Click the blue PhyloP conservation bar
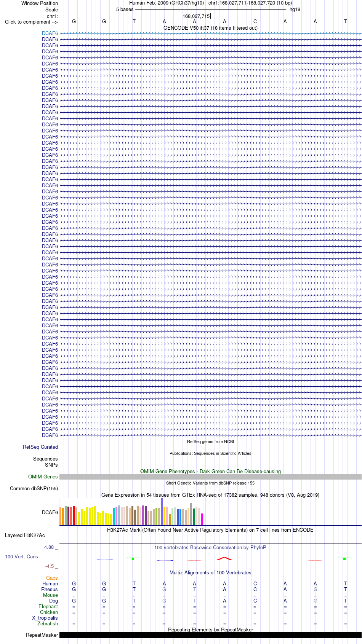This screenshot has height=644, width=362. click(x=165, y=560)
